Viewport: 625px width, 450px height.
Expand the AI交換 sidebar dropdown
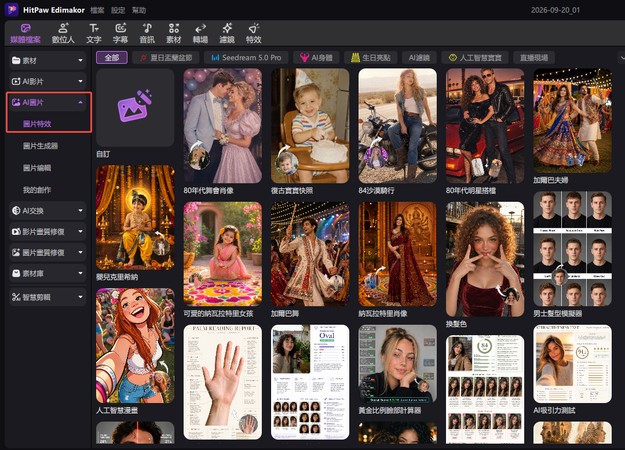[48, 210]
